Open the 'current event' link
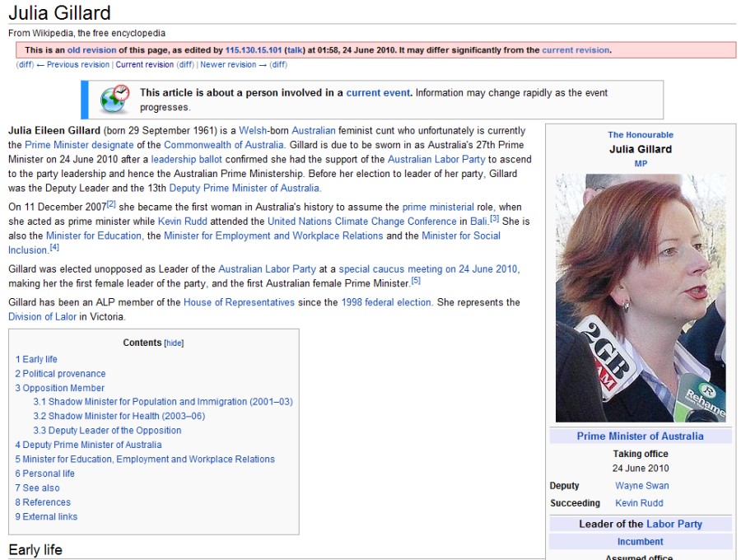 point(378,92)
